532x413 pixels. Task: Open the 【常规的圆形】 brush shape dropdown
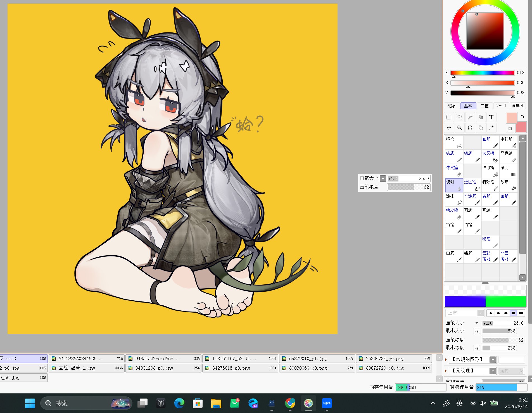click(493, 360)
